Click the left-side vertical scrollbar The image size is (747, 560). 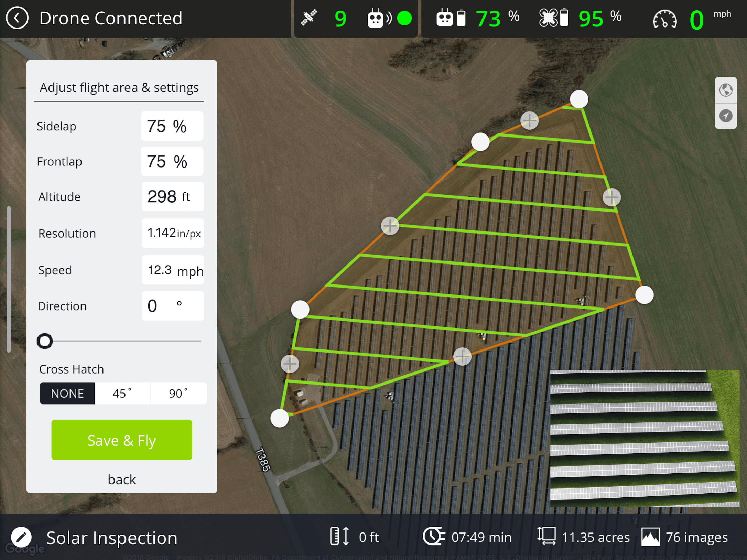(9, 279)
